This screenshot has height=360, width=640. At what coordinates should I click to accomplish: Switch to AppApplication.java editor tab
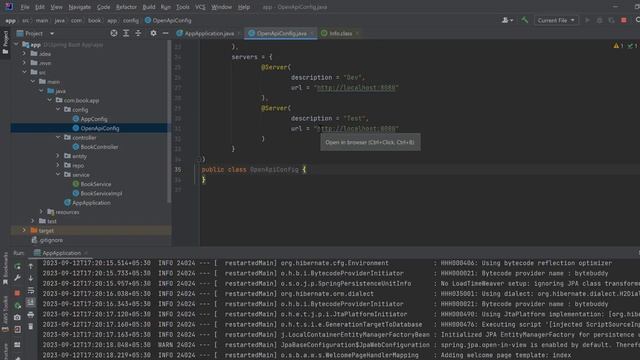(x=209, y=33)
